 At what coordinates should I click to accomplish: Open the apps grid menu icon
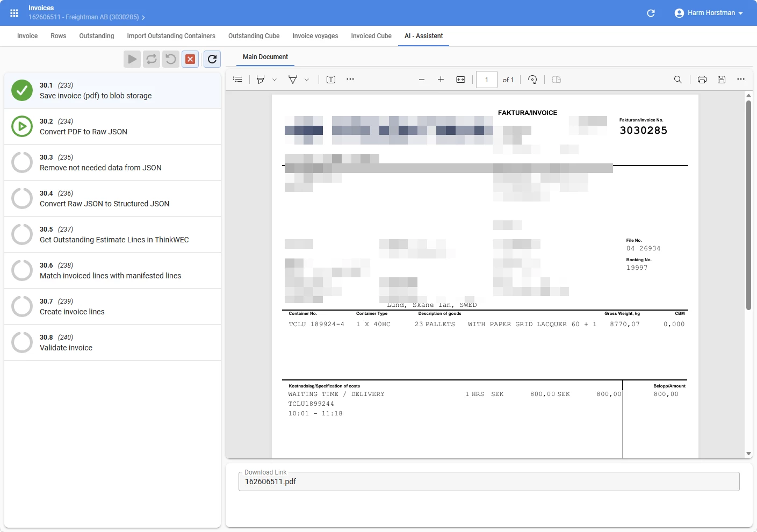pyautogui.click(x=15, y=13)
